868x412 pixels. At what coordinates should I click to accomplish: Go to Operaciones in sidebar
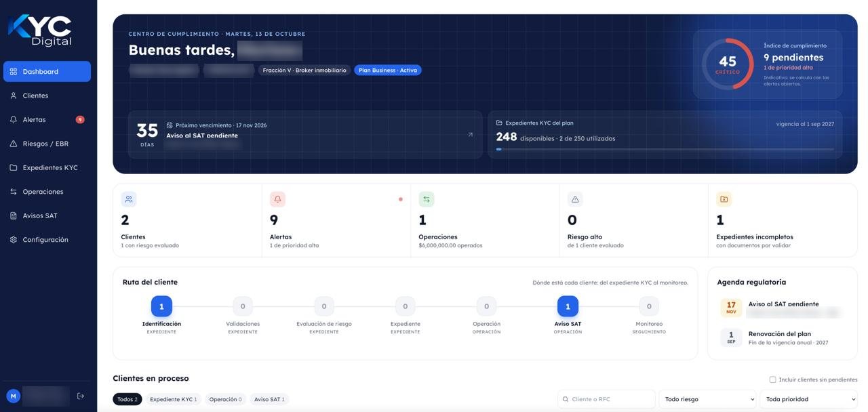pyautogui.click(x=47, y=192)
